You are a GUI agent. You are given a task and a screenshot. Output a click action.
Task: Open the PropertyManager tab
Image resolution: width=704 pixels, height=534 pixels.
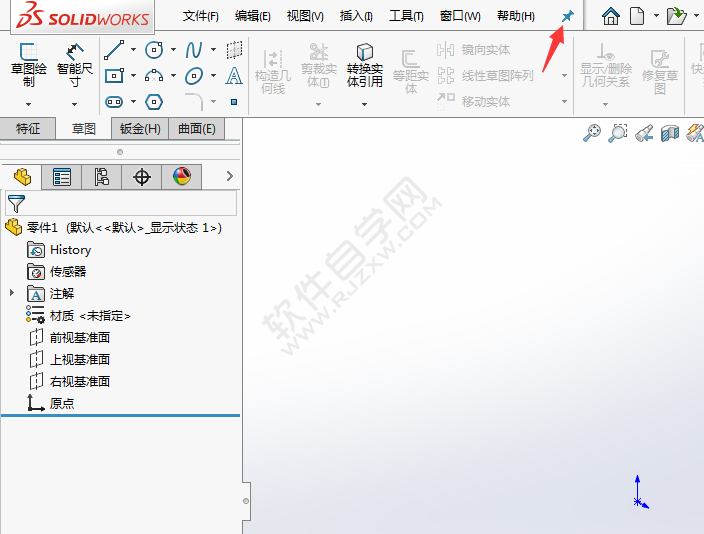pyautogui.click(x=62, y=177)
